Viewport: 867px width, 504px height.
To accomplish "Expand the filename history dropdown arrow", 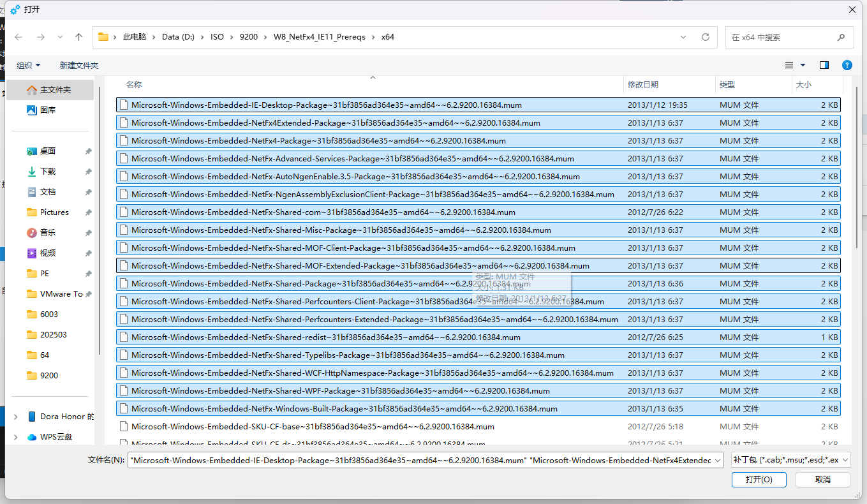I will 718,460.
